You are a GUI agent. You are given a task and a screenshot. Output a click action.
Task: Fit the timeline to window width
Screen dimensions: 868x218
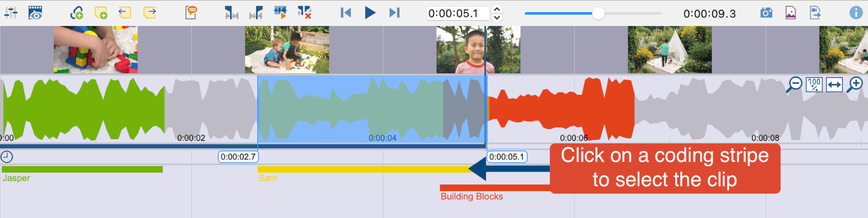pyautogui.click(x=834, y=85)
